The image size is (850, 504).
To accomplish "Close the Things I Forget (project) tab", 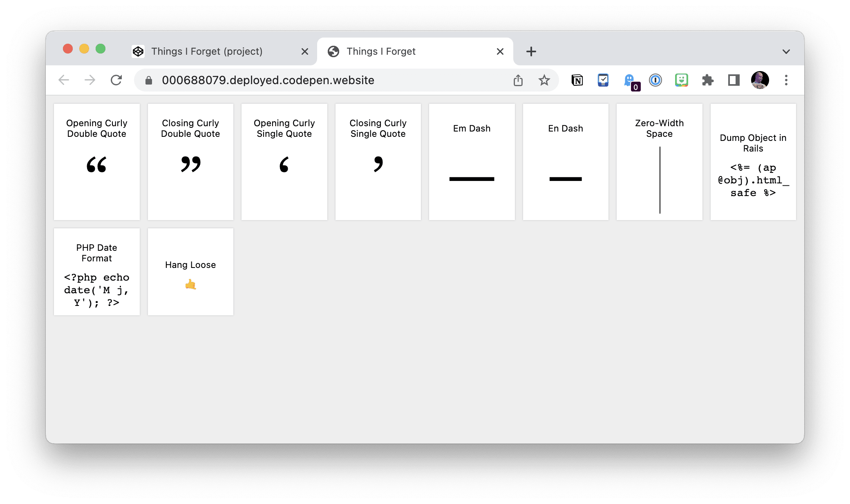I will tap(305, 51).
